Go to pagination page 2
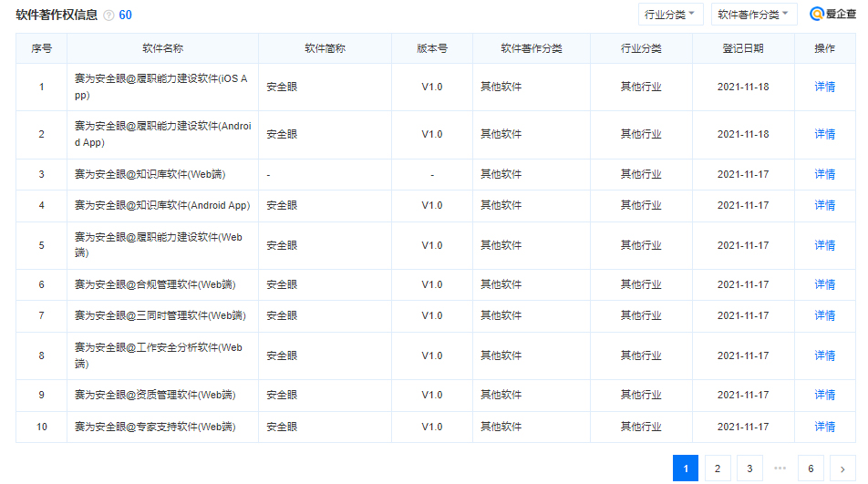Viewport: 868px width, 484px height. point(718,469)
